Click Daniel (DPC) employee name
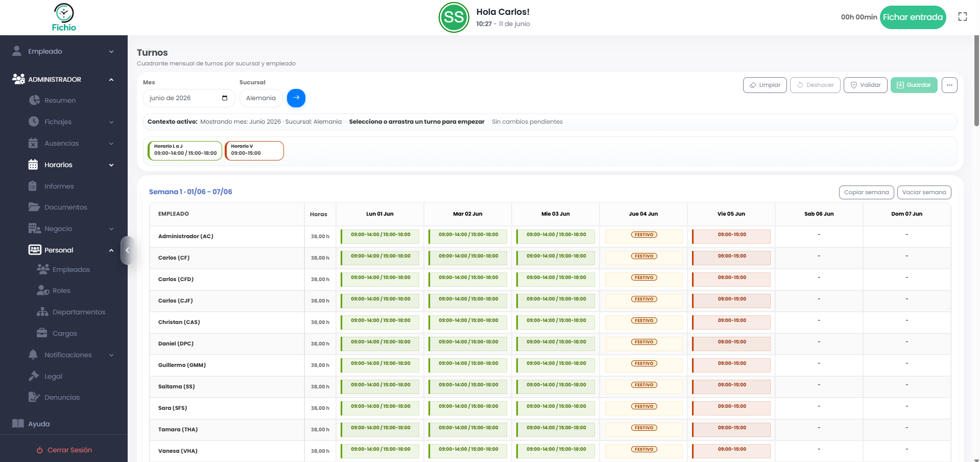980x462 pixels. pos(176,343)
